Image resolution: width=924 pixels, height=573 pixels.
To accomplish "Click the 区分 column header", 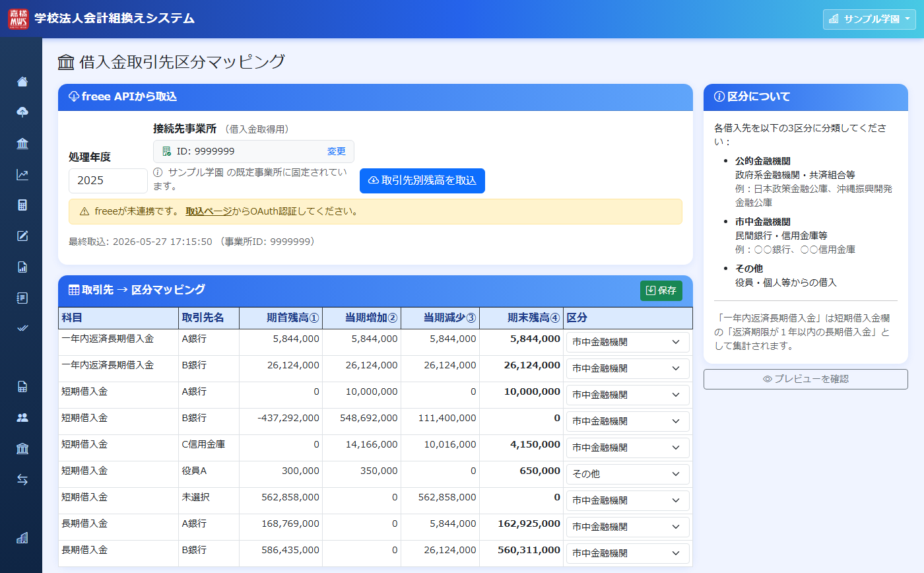I will (x=628, y=318).
